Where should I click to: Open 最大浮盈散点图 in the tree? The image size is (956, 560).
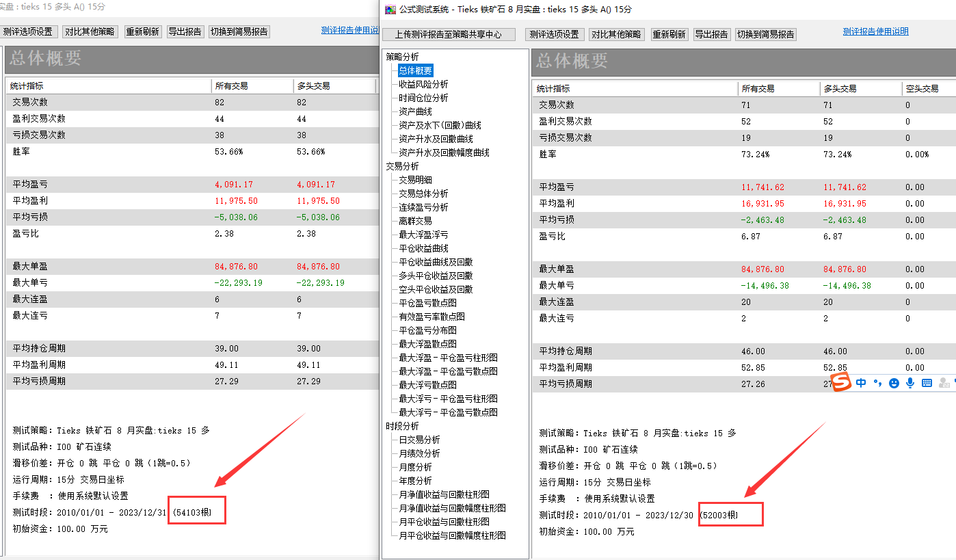428,344
